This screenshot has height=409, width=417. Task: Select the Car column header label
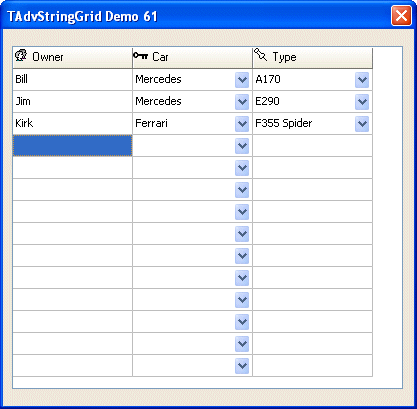point(160,57)
